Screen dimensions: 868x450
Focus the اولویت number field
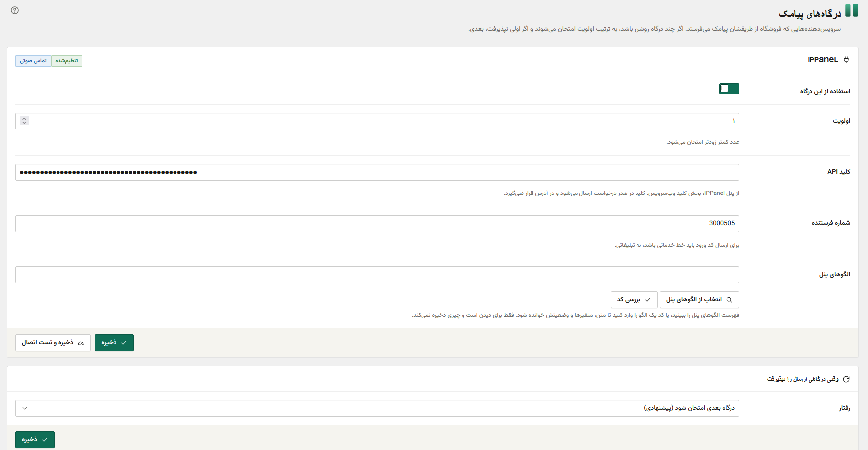pyautogui.click(x=377, y=121)
